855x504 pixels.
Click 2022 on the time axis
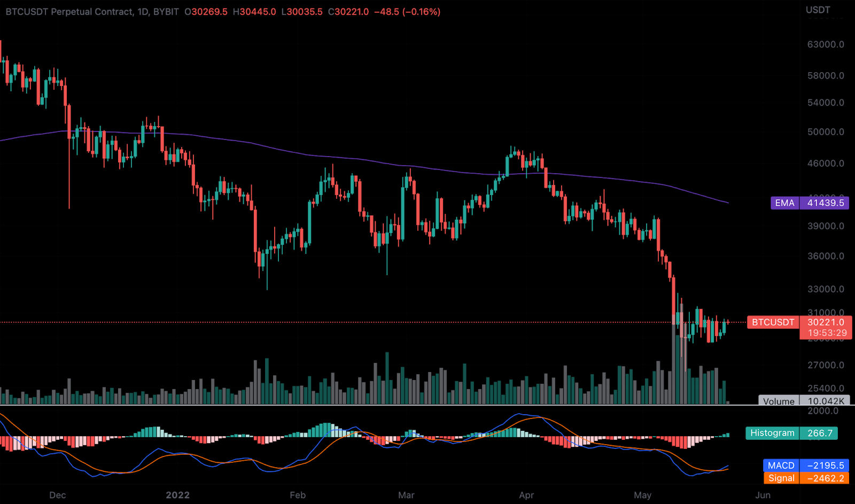[x=178, y=495]
